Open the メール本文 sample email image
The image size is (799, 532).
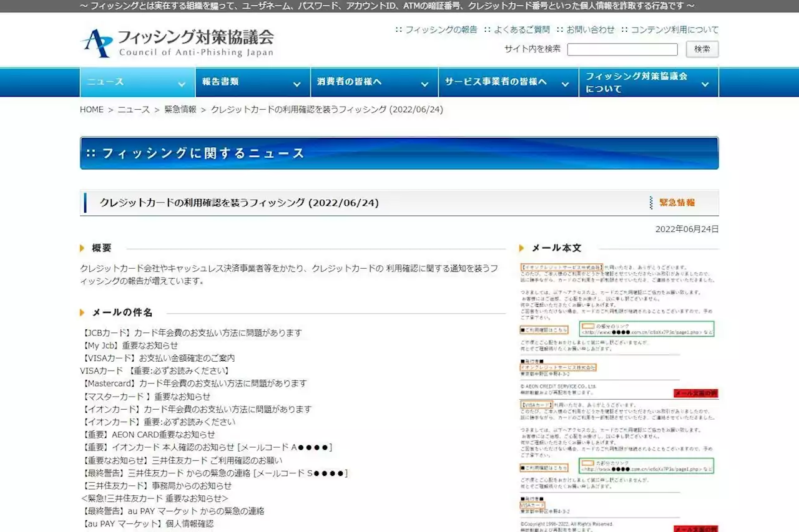click(619, 397)
